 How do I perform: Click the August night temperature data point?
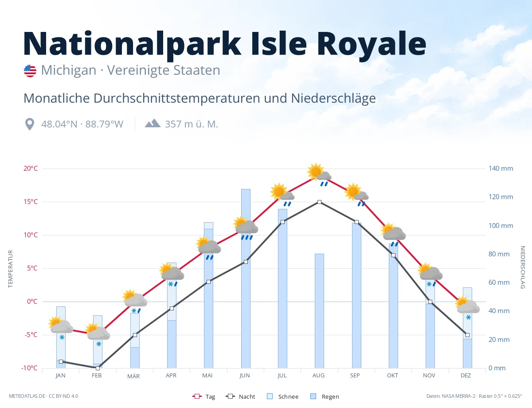click(x=319, y=202)
